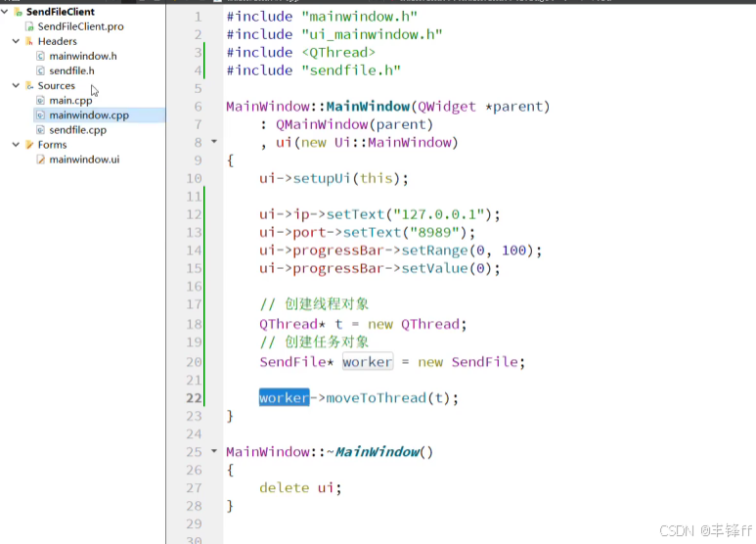
Task: Click the Headers folder icon
Action: pyautogui.click(x=29, y=41)
